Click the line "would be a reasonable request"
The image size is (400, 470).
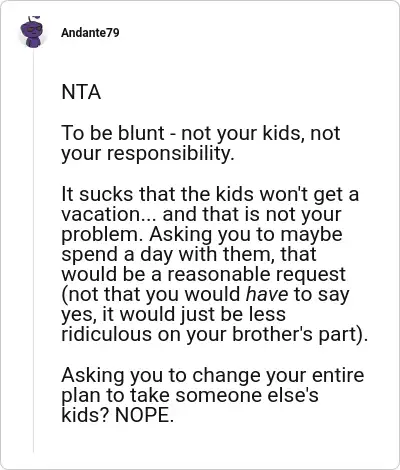click(203, 274)
